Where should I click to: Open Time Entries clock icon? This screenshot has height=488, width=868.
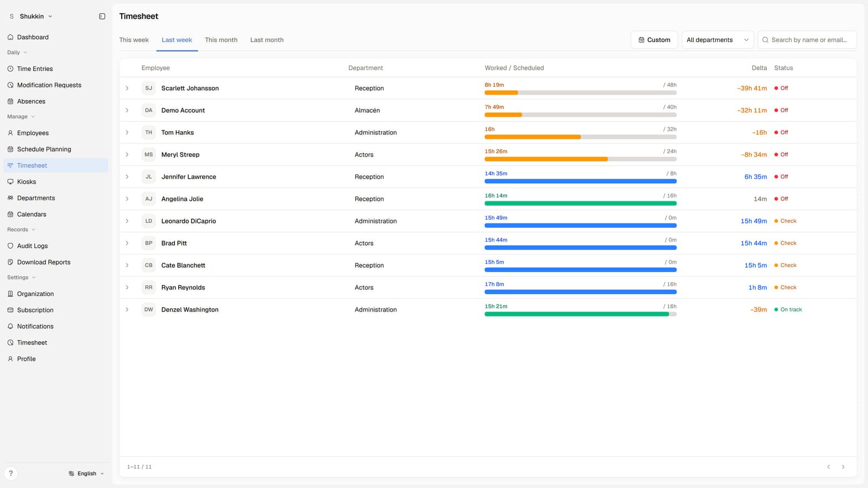pyautogui.click(x=11, y=69)
